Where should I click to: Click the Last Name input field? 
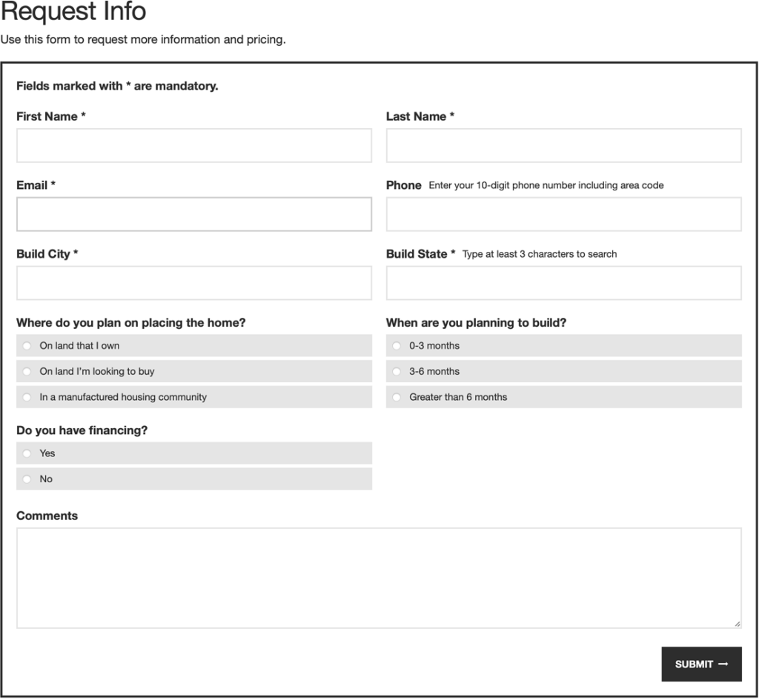tap(564, 146)
